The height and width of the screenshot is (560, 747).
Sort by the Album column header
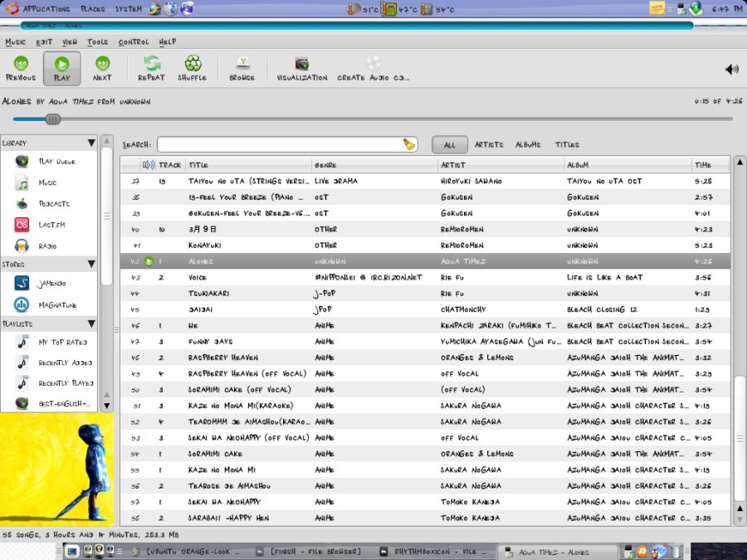point(627,165)
